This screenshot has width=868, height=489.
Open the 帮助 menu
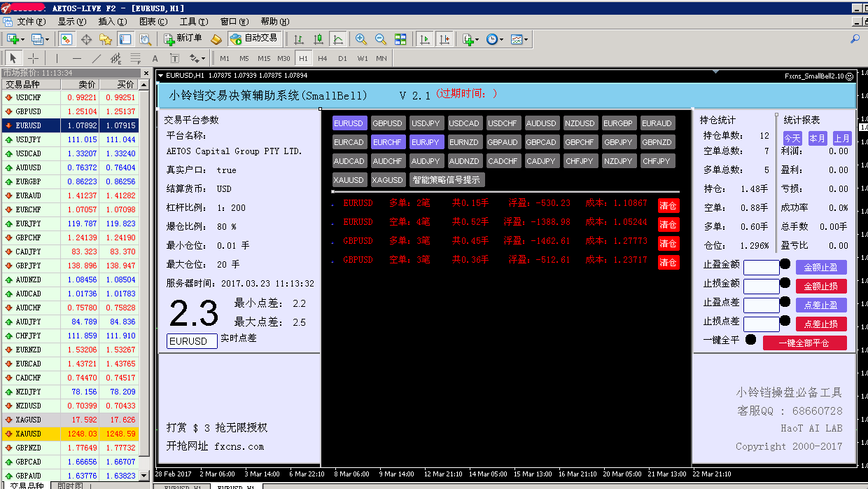(x=274, y=22)
